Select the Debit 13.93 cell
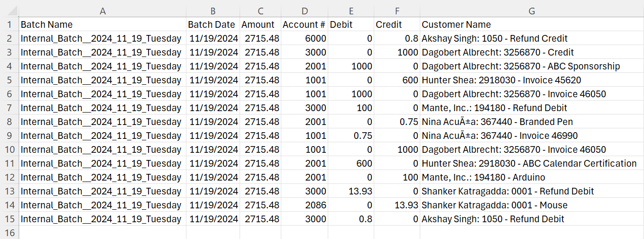 click(351, 191)
